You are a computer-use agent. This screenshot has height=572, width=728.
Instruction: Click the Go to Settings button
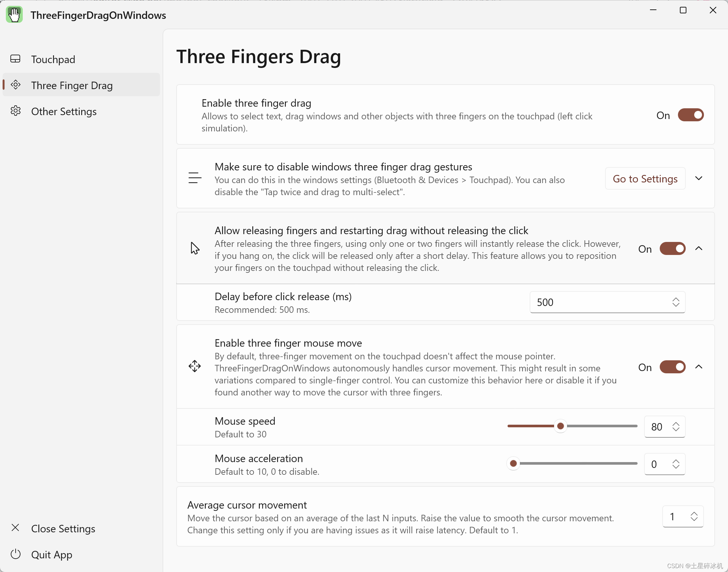(645, 179)
